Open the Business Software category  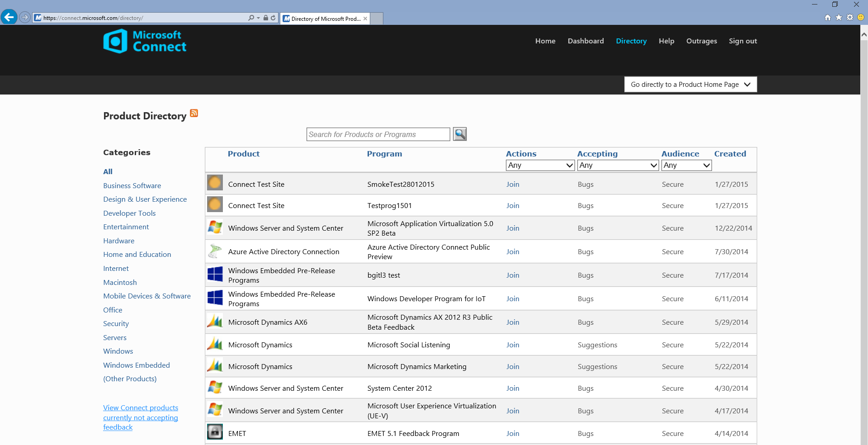point(132,186)
